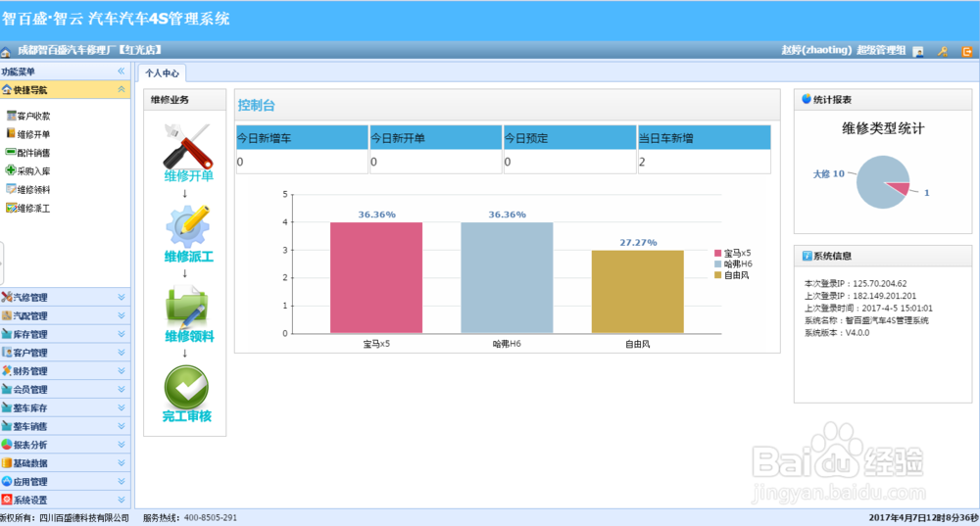Screen dimensions: 980x526
Task: Expand the 汽修管理 section arrow
Action: point(122,298)
